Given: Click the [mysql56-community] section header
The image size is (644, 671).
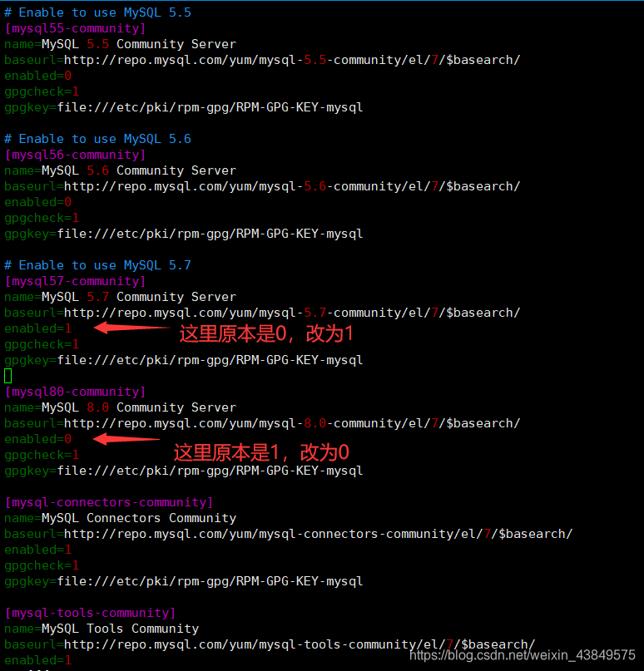Looking at the screenshot, I should click(76, 155).
